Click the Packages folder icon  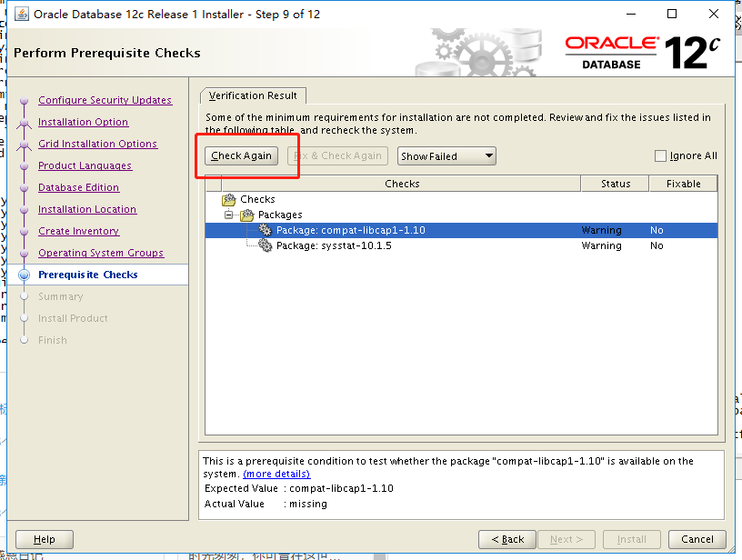[247, 215]
